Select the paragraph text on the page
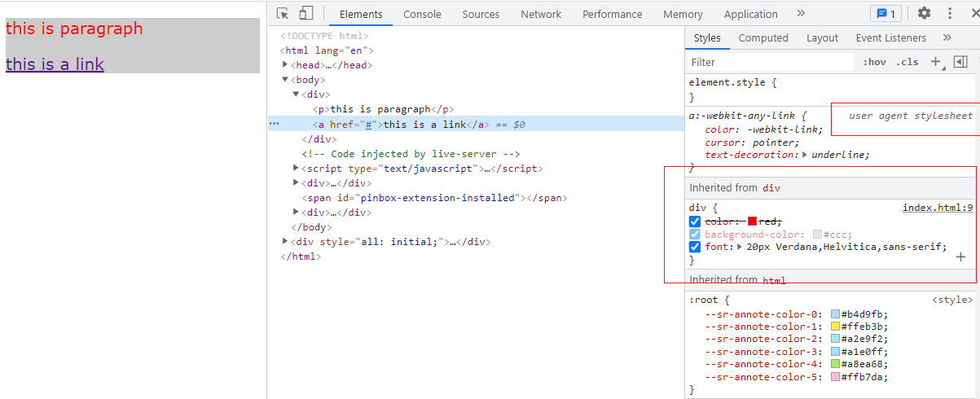Screen dimensions: 980x399 click(x=74, y=28)
